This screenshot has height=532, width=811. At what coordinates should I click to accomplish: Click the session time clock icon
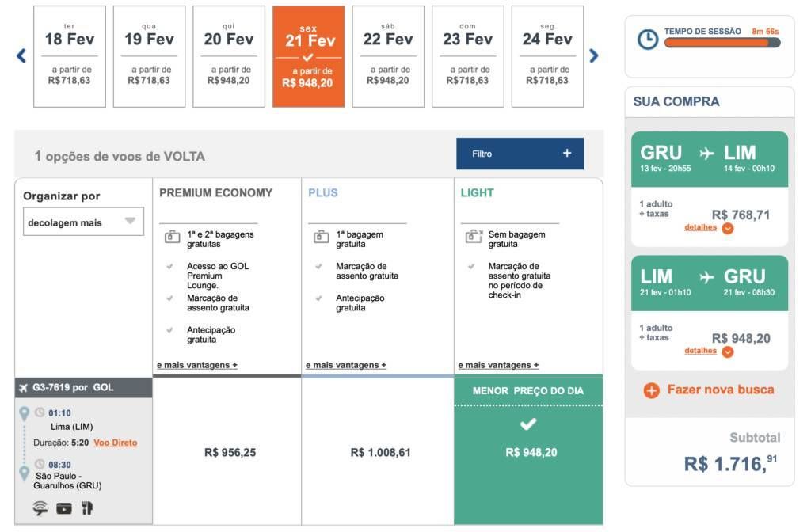[x=647, y=40]
